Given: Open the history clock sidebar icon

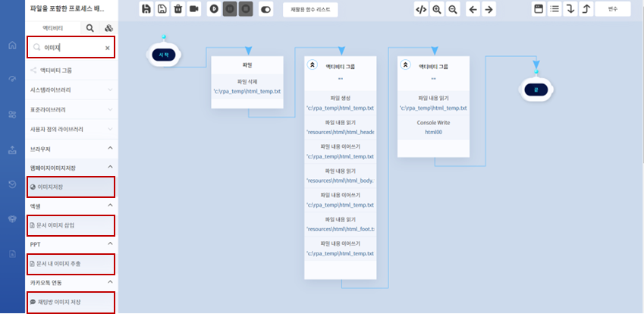Looking at the screenshot, I should pos(12,185).
